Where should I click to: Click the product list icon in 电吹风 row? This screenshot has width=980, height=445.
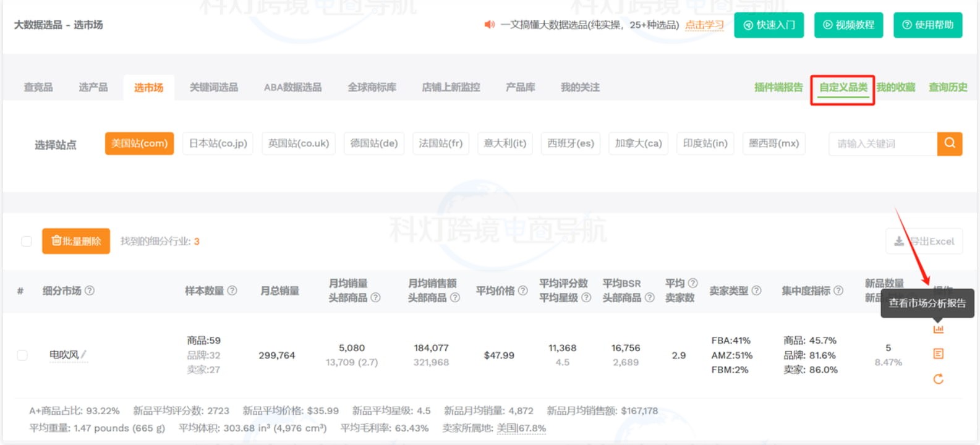938,354
